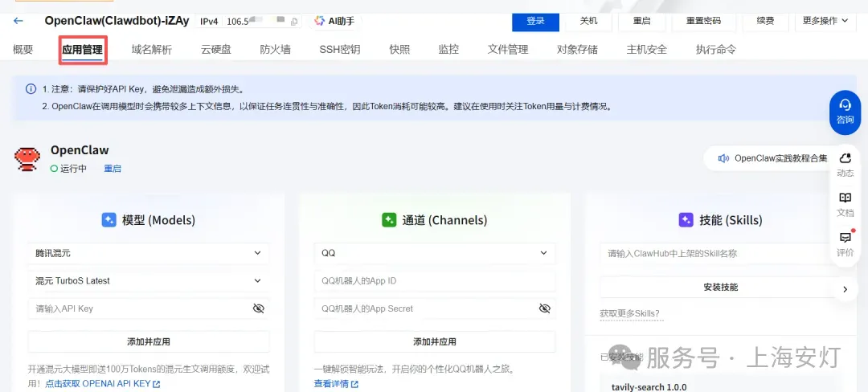The image size is (868, 392).
Task: Click the IPv4 label
Action: click(209, 22)
